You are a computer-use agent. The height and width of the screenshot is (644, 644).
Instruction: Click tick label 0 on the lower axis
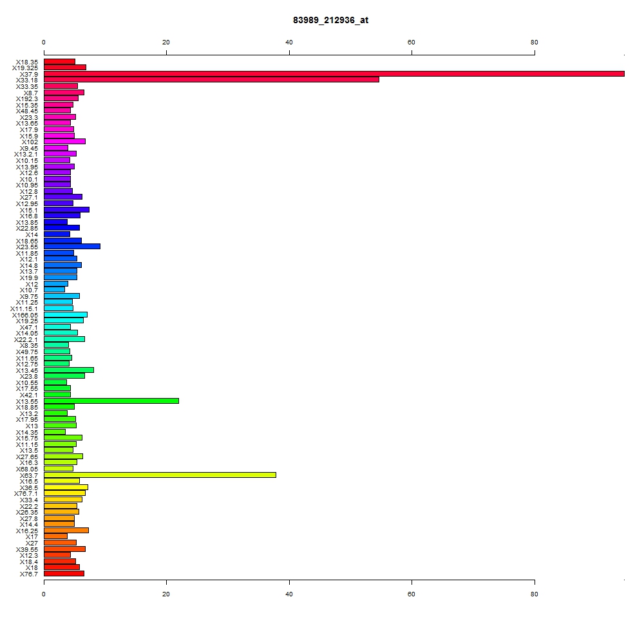[x=44, y=594]
